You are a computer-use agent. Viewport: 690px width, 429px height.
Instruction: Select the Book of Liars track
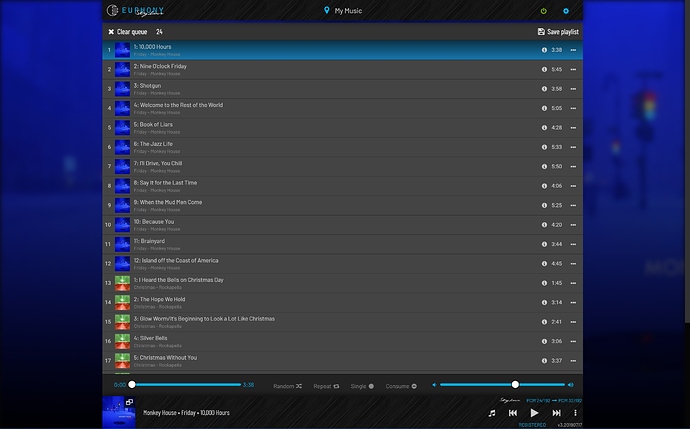tap(342, 128)
